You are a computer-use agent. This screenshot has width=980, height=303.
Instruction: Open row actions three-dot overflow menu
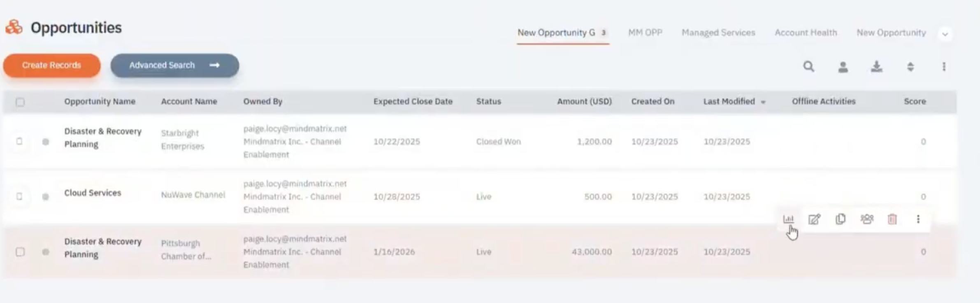click(x=918, y=219)
